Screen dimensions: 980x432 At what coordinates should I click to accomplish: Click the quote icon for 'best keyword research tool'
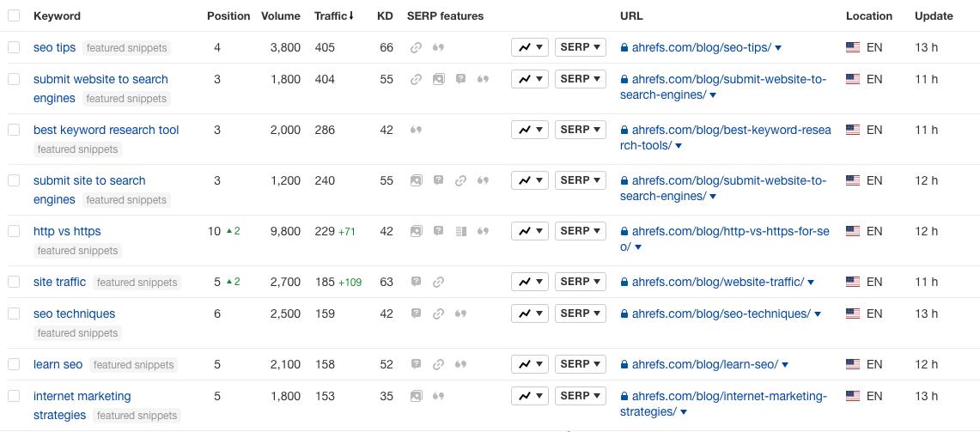pos(417,130)
